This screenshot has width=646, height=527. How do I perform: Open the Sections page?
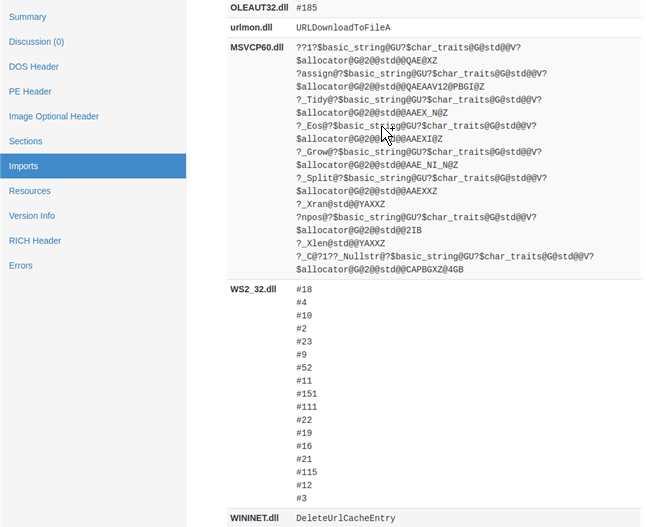point(26,141)
